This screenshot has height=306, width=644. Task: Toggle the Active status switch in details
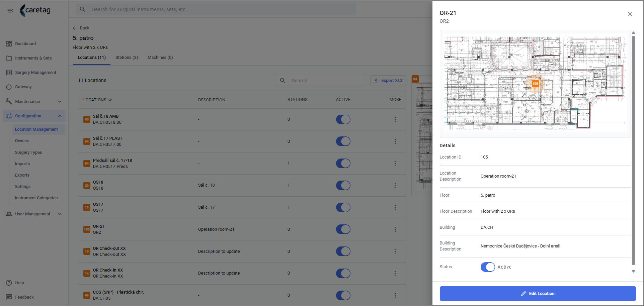point(488,267)
